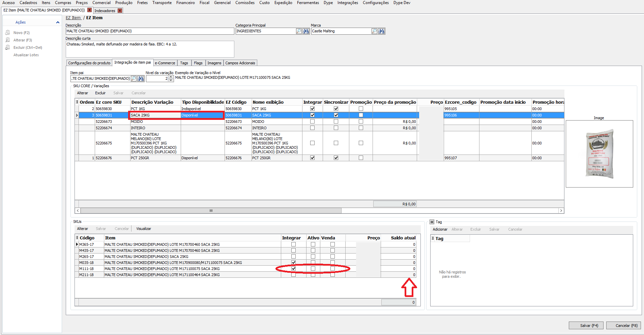Click the Excluir (Ctrl+Del) document icon
This screenshot has width=644, height=335.
(7, 47)
